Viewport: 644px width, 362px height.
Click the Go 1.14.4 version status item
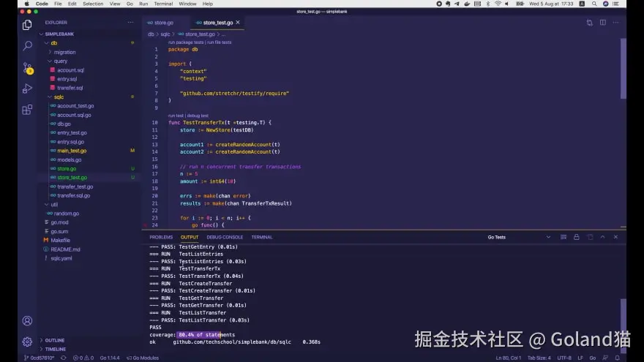click(x=110, y=358)
